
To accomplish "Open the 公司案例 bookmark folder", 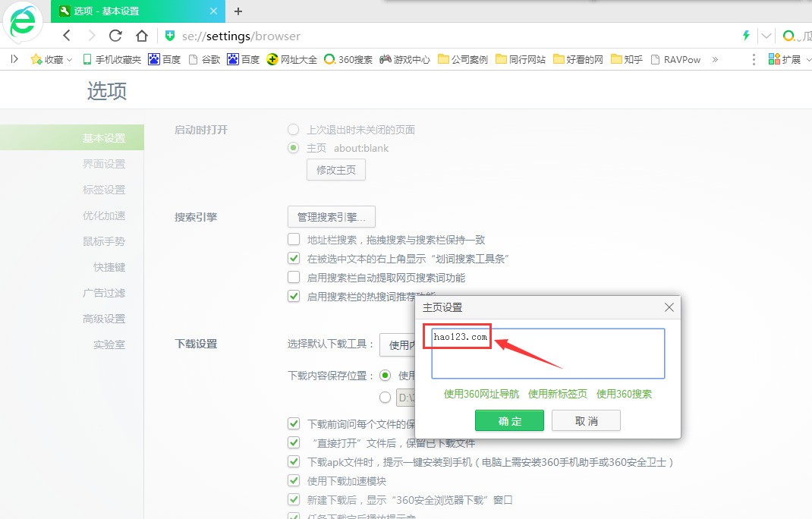I will click(x=463, y=60).
